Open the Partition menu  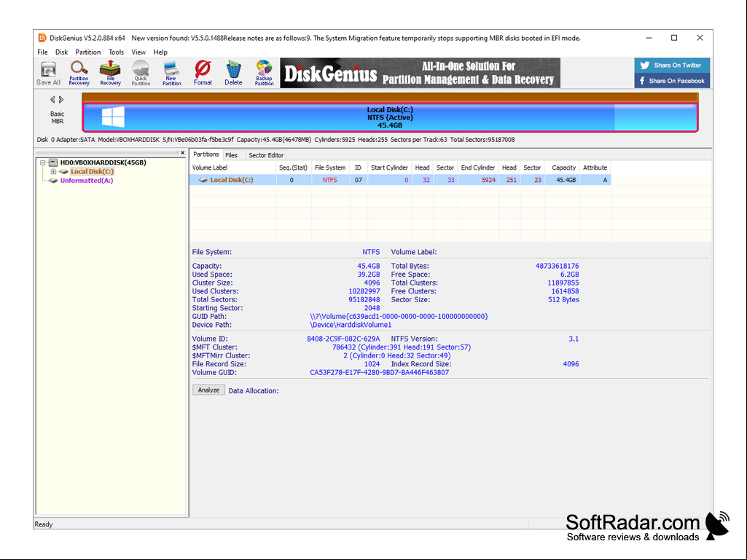pyautogui.click(x=88, y=52)
